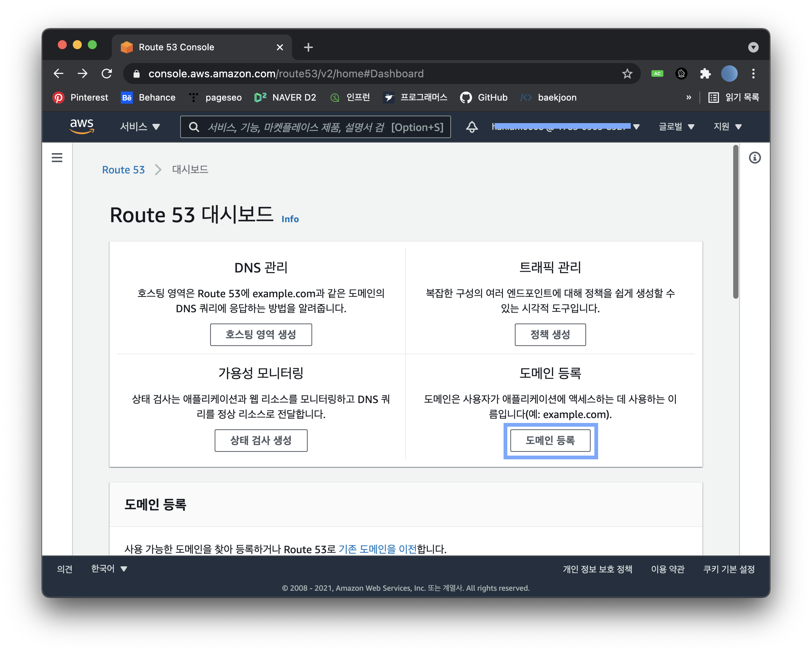Open the info panel icon
The width and height of the screenshot is (812, 653).
coord(754,157)
